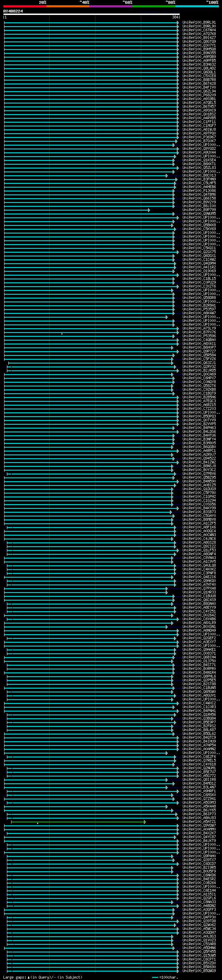222x980 pixels.
Task: Select hit label UniRef100_A9PDB9
Action: 199,57
